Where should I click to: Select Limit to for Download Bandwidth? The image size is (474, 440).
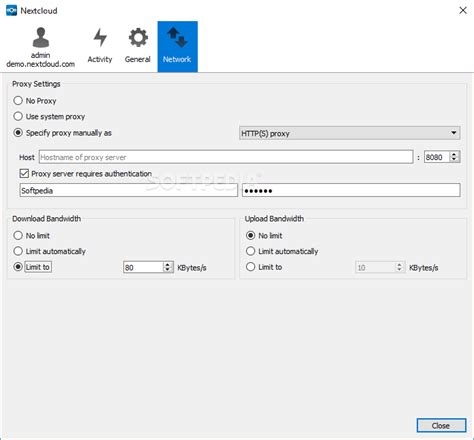[32, 267]
